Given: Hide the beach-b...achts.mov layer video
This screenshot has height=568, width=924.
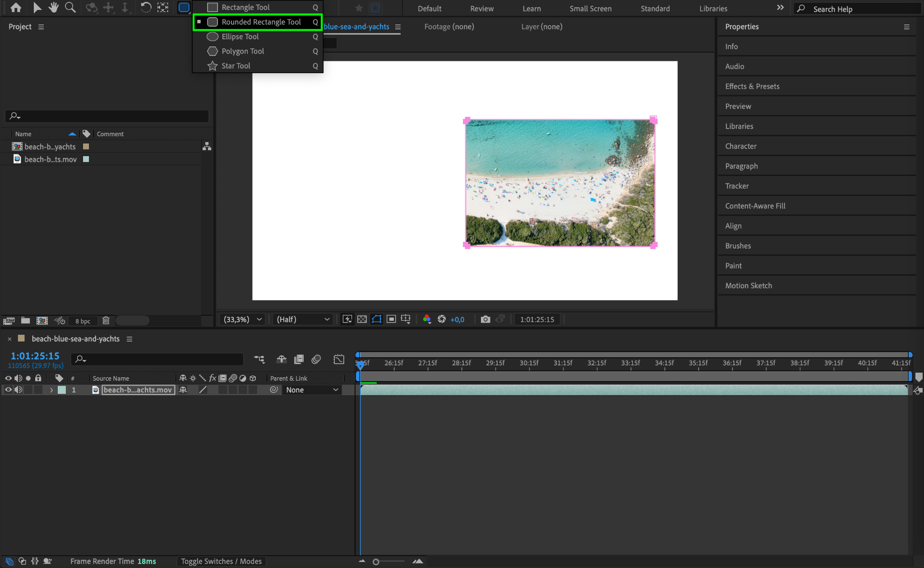Looking at the screenshot, I should [x=8, y=390].
